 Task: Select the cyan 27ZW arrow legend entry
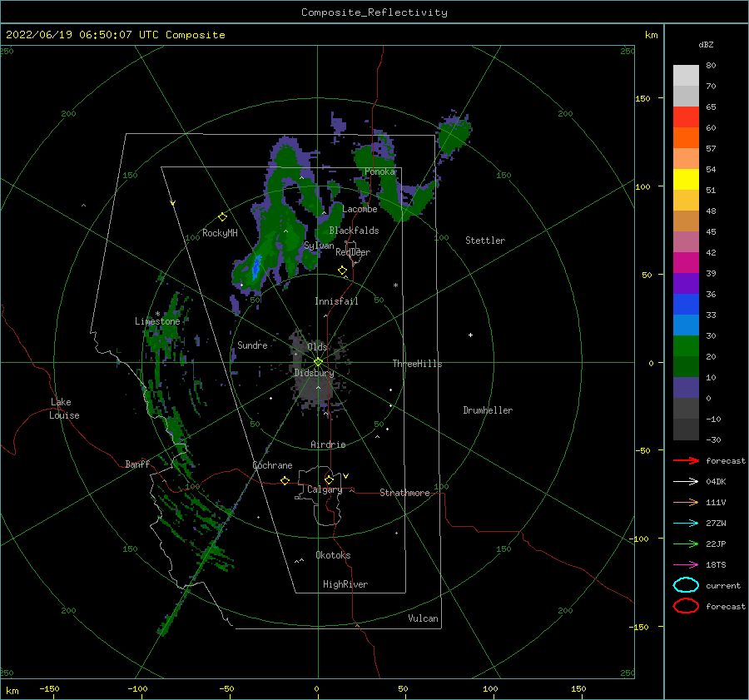pyautogui.click(x=686, y=524)
